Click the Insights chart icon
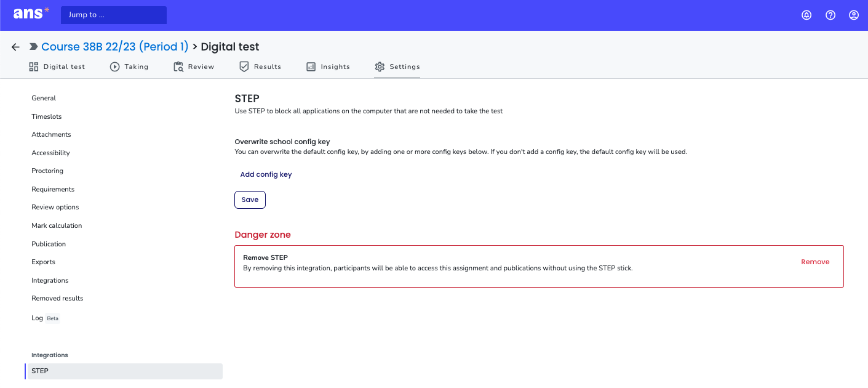The image size is (868, 388). (x=311, y=67)
